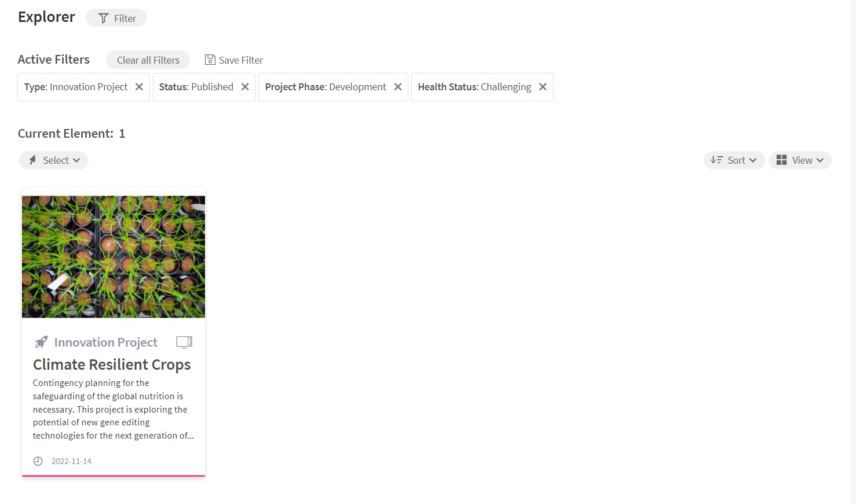Click the Save Filter link
856x504 pixels.
[x=234, y=60]
